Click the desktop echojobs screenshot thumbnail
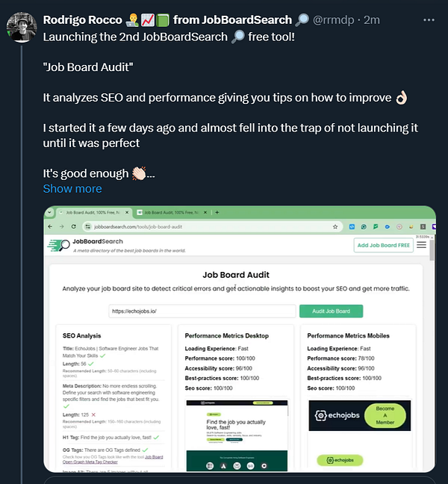The height and width of the screenshot is (484, 448). tap(237, 435)
